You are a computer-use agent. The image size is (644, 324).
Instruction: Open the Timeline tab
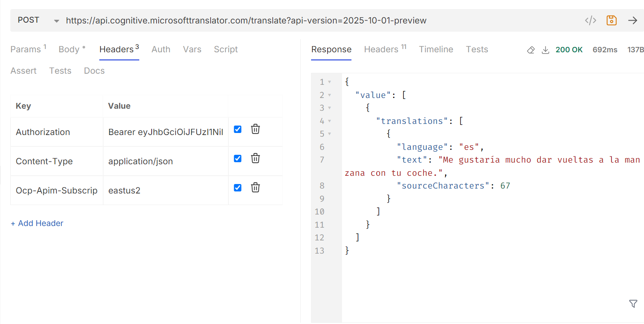[x=436, y=49]
